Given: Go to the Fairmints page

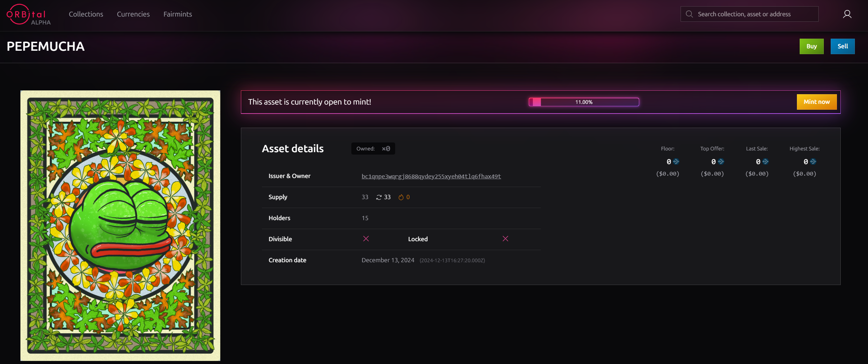Looking at the screenshot, I should pos(177,14).
